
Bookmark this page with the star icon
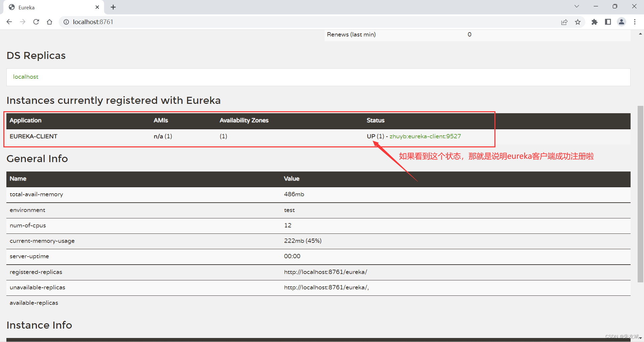(578, 22)
